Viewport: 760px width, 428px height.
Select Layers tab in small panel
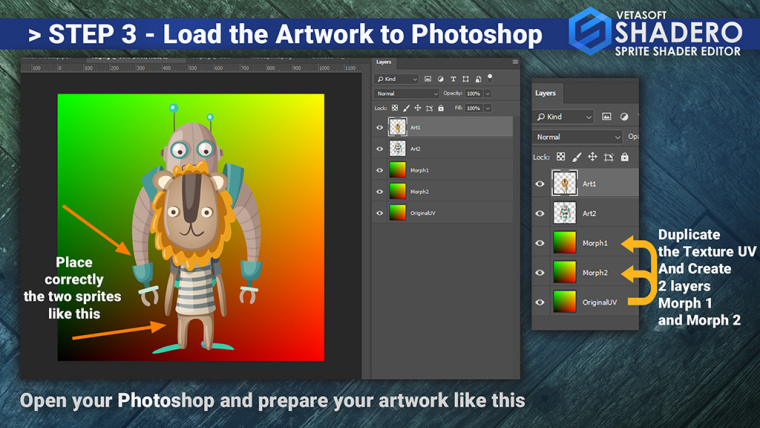point(384,63)
